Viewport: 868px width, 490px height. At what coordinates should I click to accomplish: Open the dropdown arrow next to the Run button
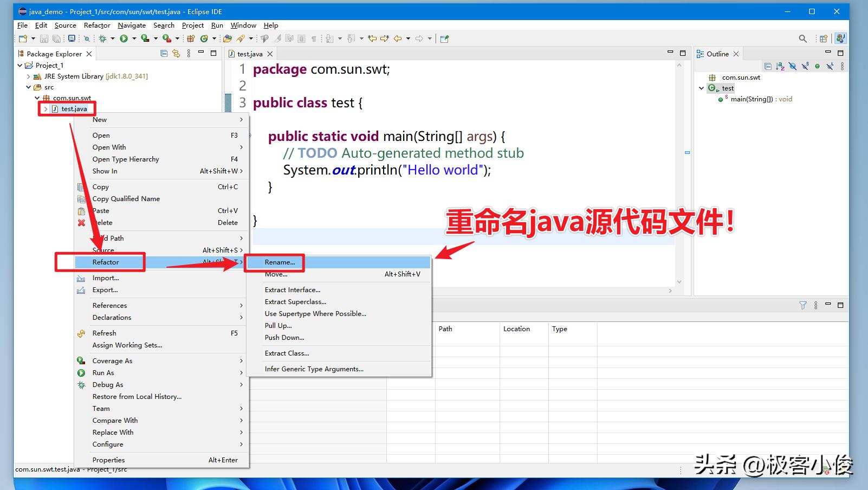(134, 38)
